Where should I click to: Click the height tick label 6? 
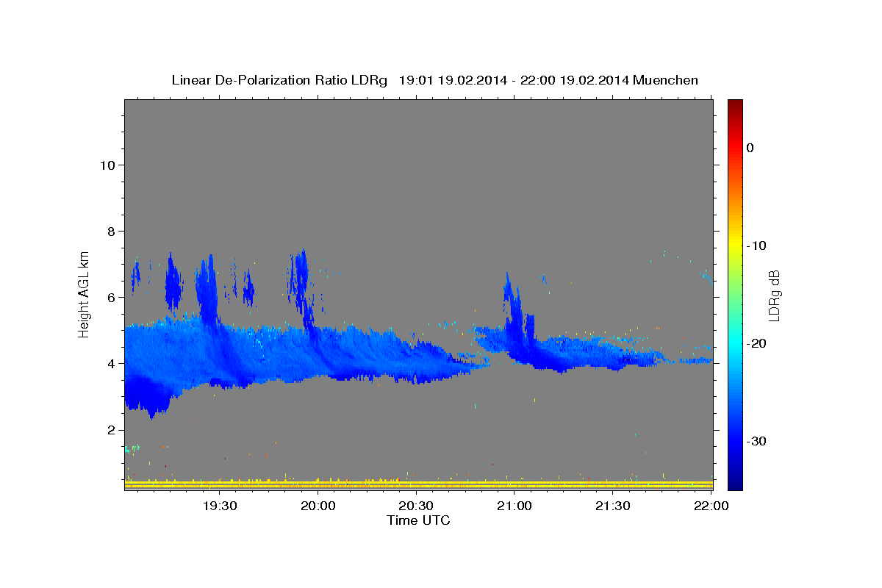coord(111,297)
